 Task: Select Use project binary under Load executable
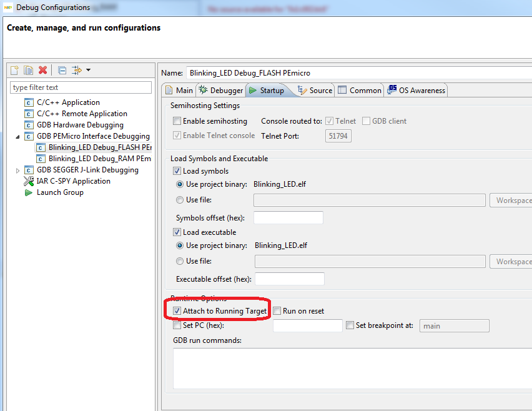pyautogui.click(x=180, y=245)
